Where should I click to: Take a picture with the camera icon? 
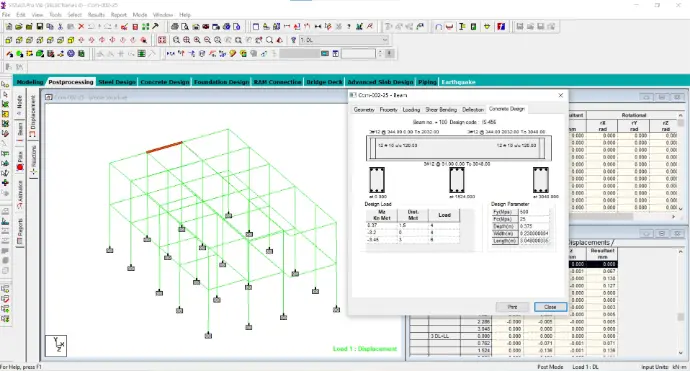click(x=196, y=27)
